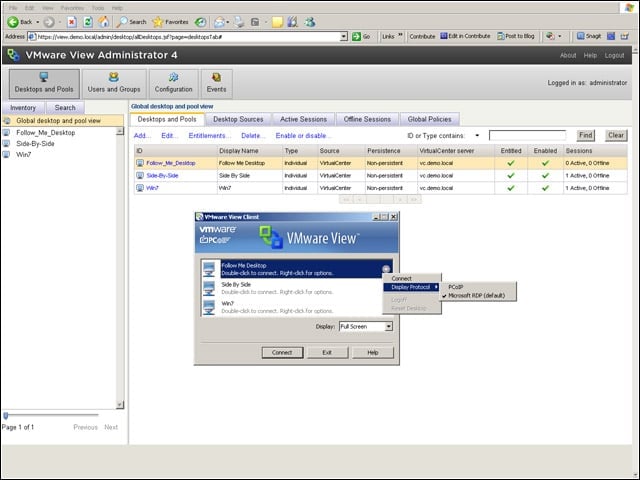The height and width of the screenshot is (480, 640).
Task: Click the browser Forward arrow
Action: (49, 22)
